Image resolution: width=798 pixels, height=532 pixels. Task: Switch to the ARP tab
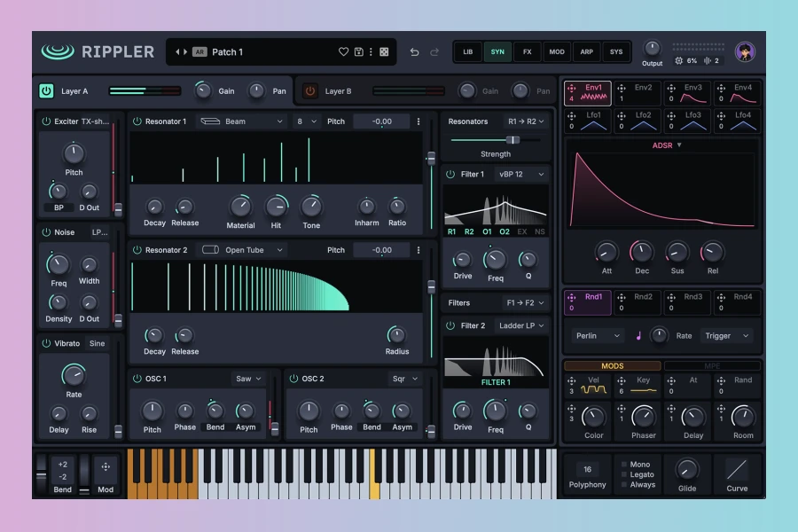pos(586,52)
